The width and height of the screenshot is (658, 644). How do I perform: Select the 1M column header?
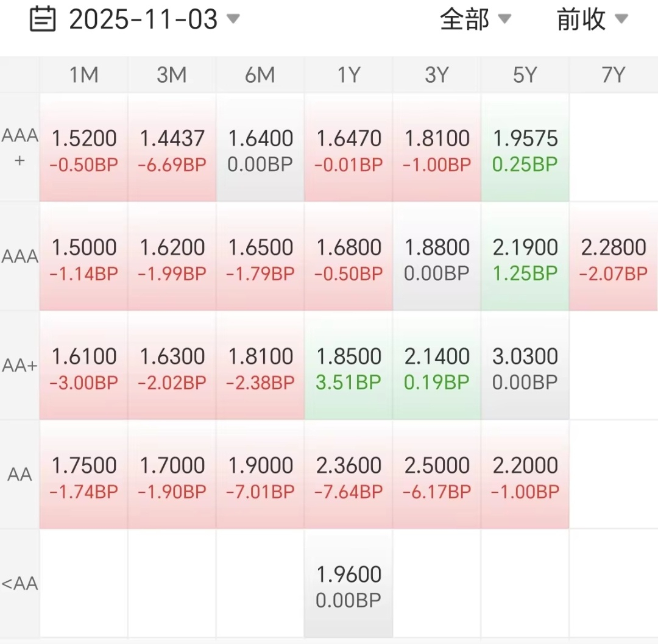(x=84, y=75)
